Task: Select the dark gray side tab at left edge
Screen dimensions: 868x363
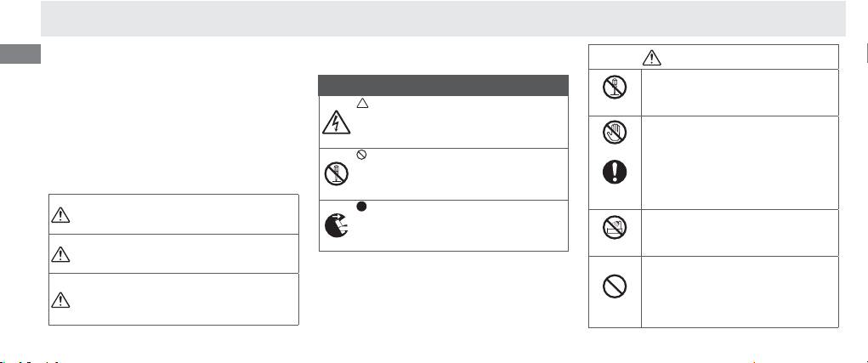Action: [20, 54]
